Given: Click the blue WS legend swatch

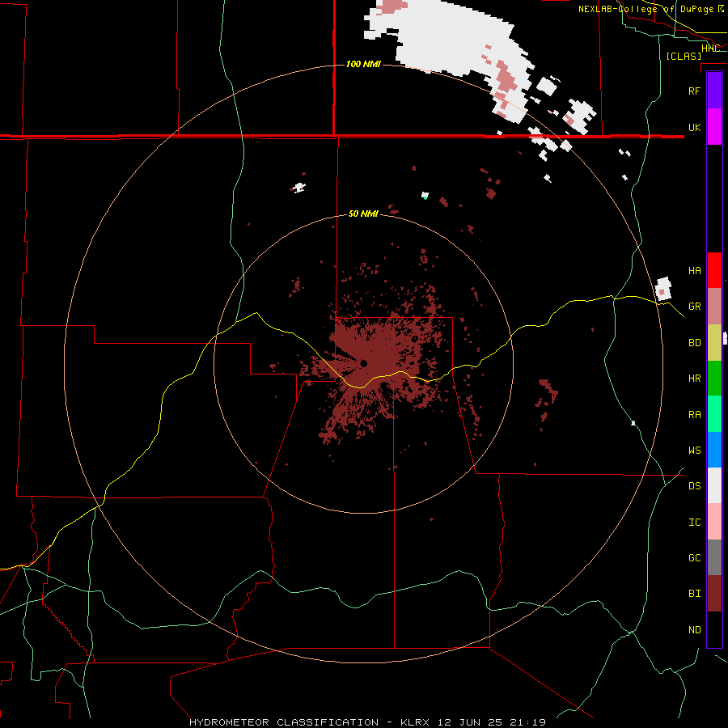Looking at the screenshot, I should coord(714,450).
